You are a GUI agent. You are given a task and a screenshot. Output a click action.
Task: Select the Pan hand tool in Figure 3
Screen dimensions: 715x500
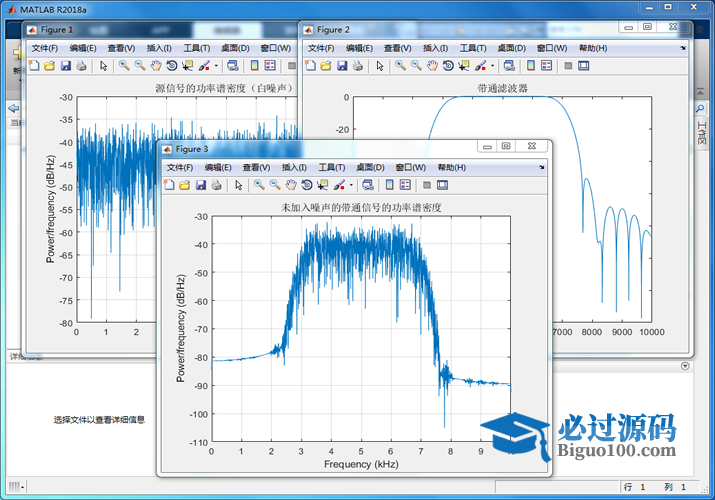pyautogui.click(x=290, y=185)
